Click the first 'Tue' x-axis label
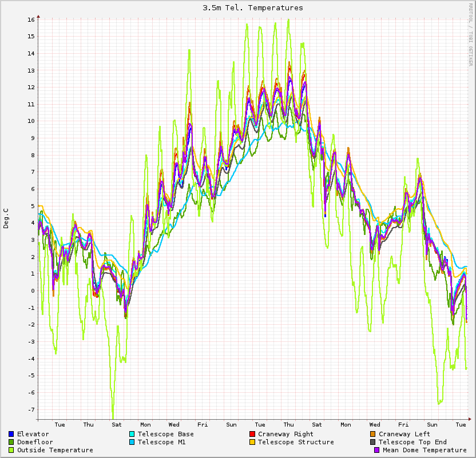The height and width of the screenshot is (458, 476). [x=59, y=424]
